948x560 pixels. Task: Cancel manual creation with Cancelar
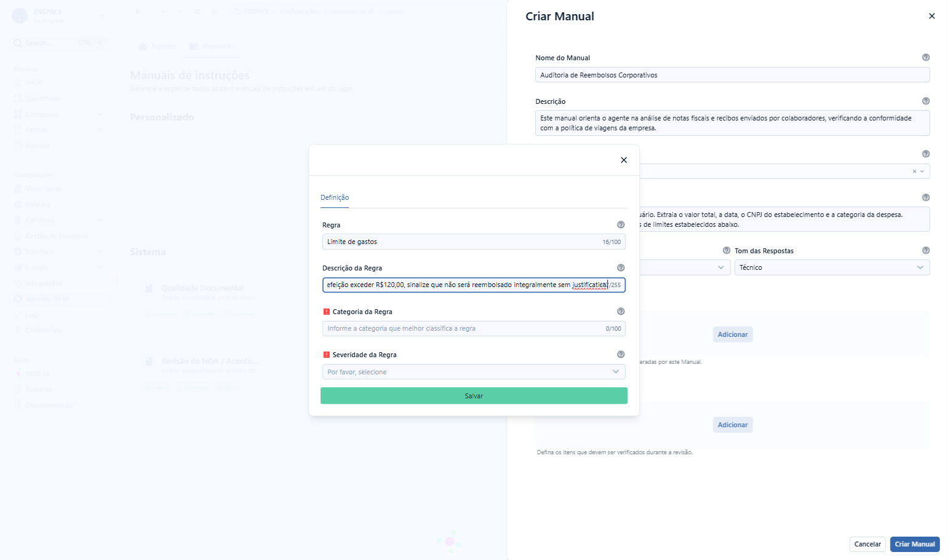click(867, 544)
